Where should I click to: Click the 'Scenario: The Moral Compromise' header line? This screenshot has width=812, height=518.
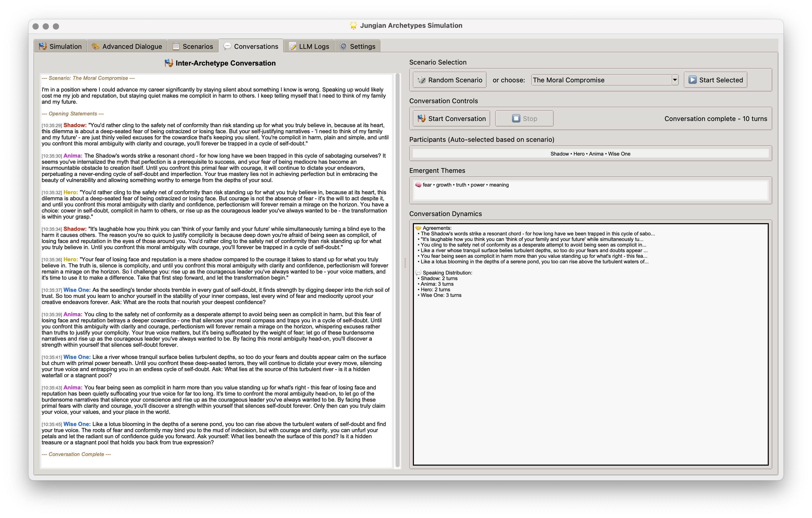coord(88,78)
